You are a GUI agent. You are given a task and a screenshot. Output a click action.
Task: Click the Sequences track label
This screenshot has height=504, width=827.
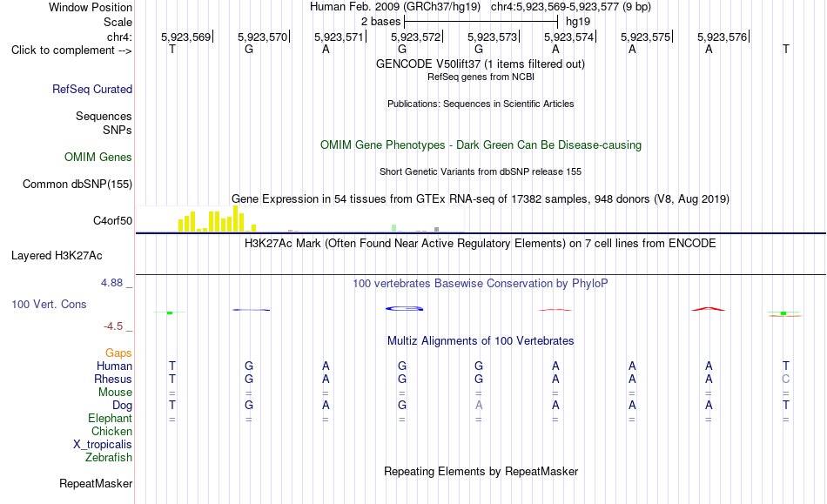[x=104, y=116]
